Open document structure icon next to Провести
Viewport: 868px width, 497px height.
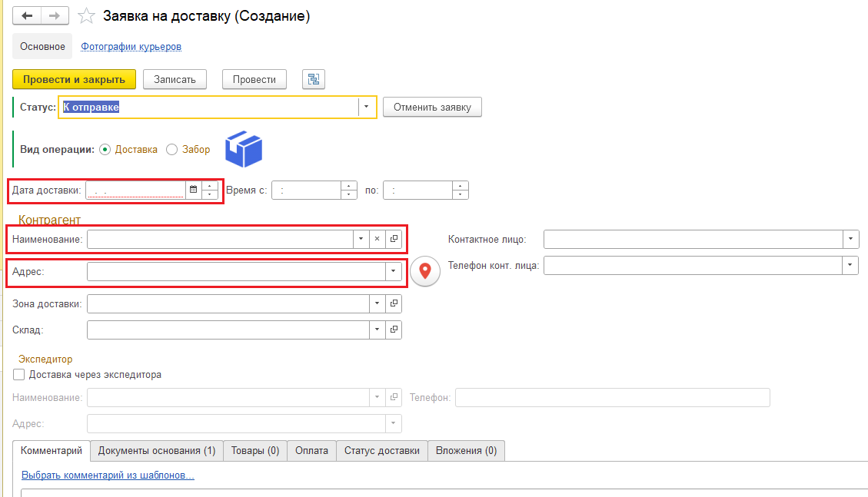click(x=314, y=80)
